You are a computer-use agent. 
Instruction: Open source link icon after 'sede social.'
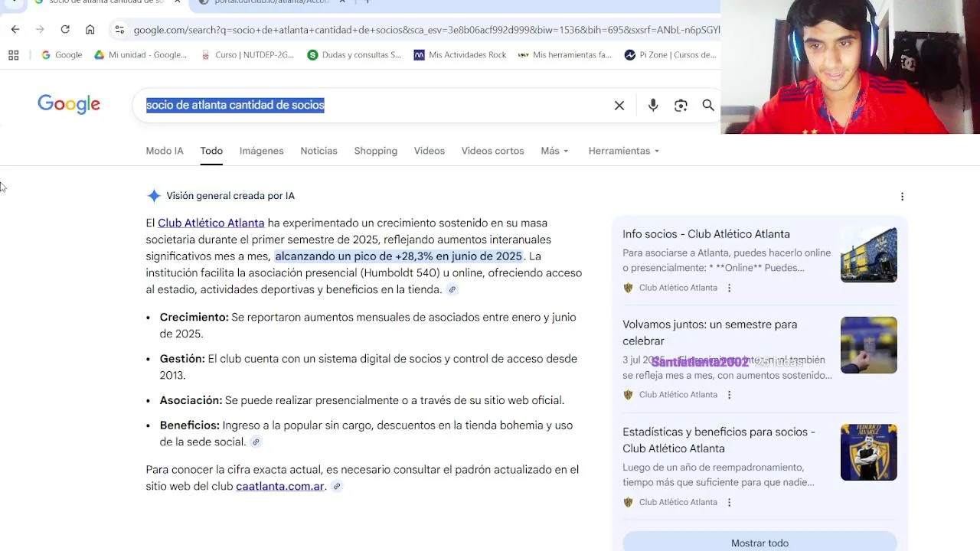point(256,442)
